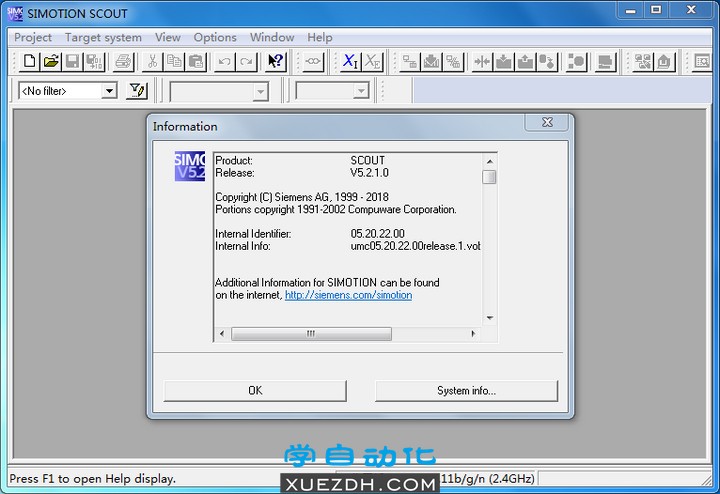Click the Copy icon in toolbar
This screenshot has height=494, width=720.
click(174, 61)
